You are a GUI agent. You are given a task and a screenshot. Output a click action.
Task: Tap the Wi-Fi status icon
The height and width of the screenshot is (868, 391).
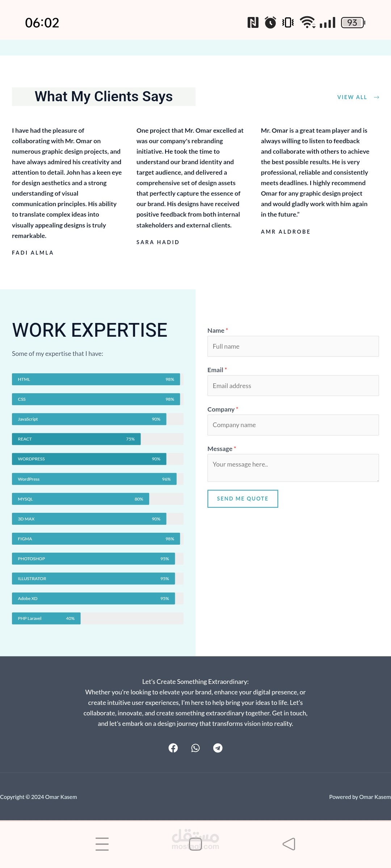tap(307, 22)
